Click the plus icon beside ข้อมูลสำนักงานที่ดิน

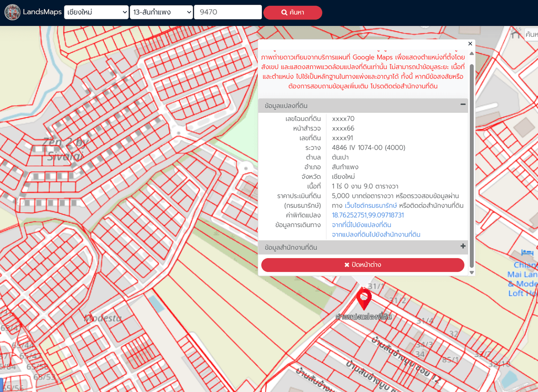click(463, 246)
